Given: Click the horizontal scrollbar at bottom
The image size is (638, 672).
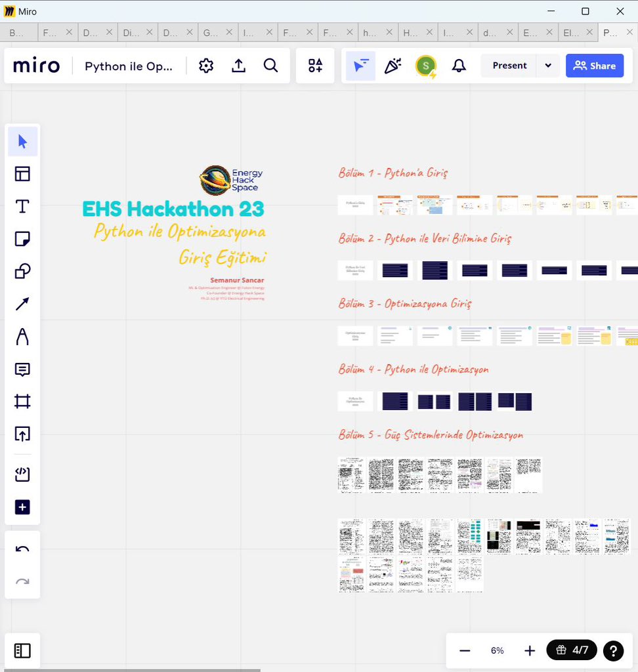Looking at the screenshot, I should 133,670.
